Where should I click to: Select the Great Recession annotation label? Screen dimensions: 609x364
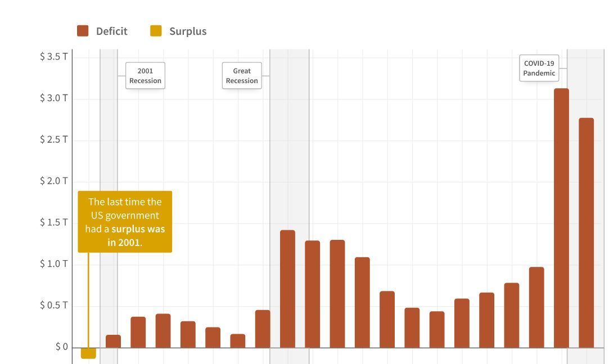(242, 76)
